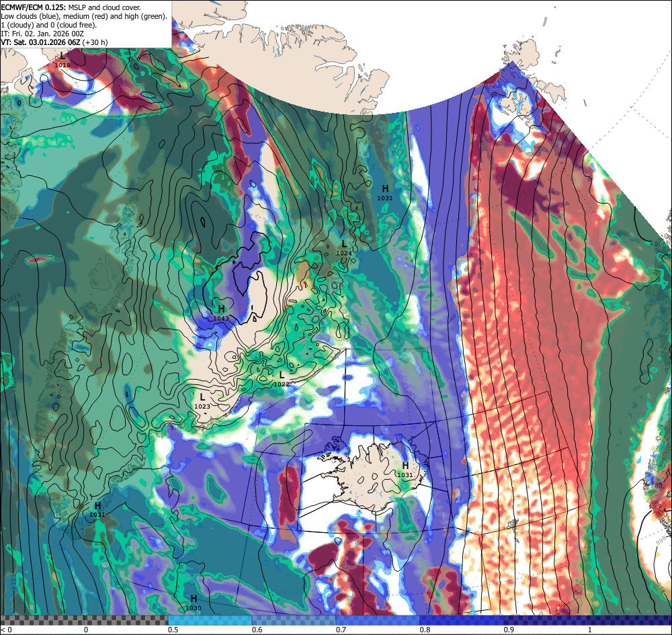Click the '1 (cloudy) and 0 (cloud free)' line
Viewport: 672px width, 635px height.
[49, 25]
